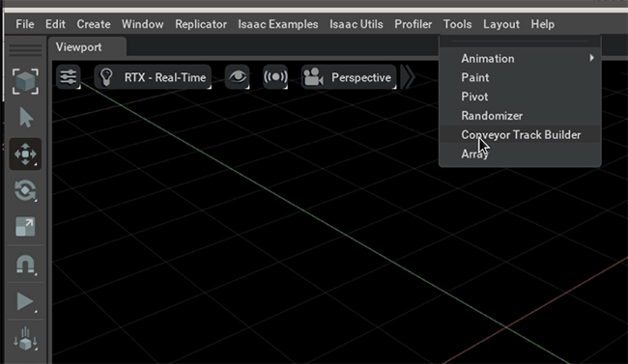Toggle the Snap magnet tool
Image resolution: width=628 pixels, height=364 pixels.
(x=25, y=265)
